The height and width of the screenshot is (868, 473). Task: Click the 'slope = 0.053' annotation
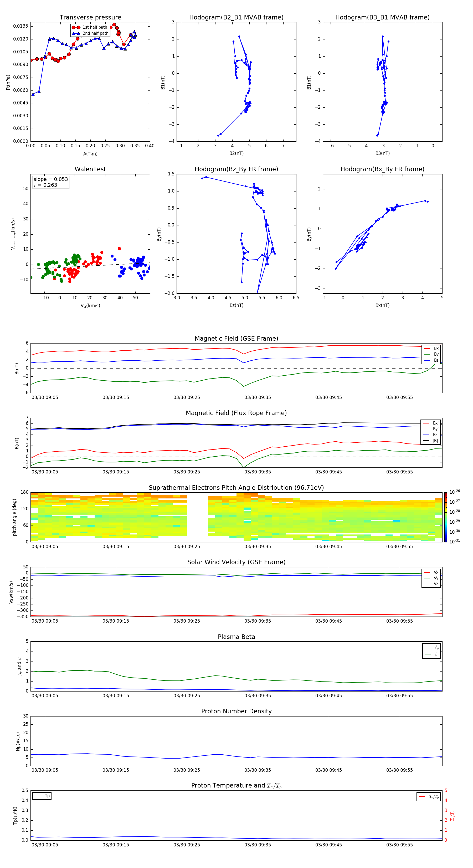pos(50,179)
